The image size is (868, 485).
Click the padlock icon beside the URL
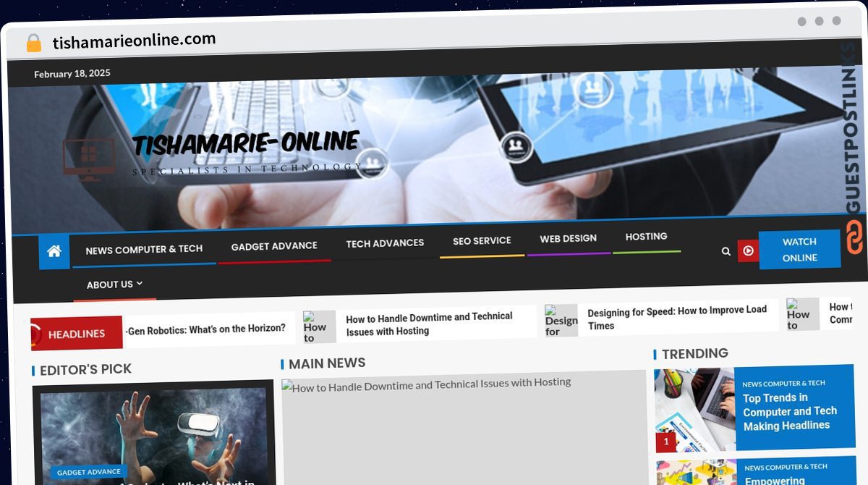coord(33,43)
